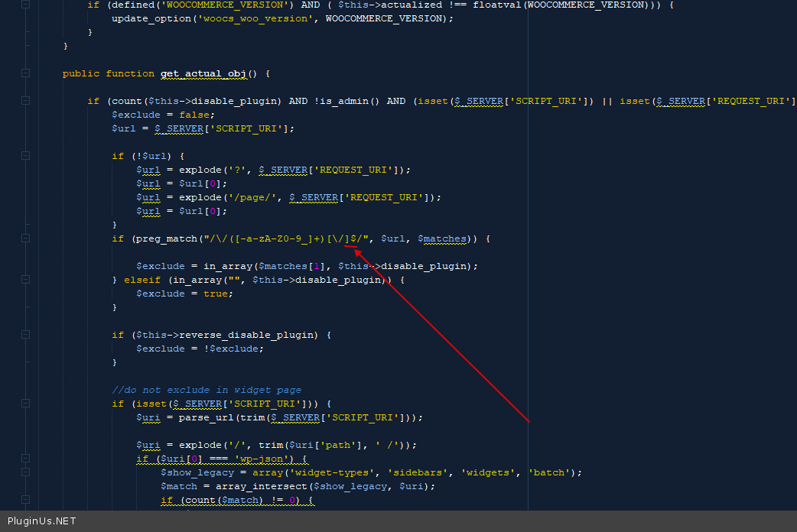Place cursor on '$exclude = false;' line
Screen dimensions: 797x532
tap(152, 115)
